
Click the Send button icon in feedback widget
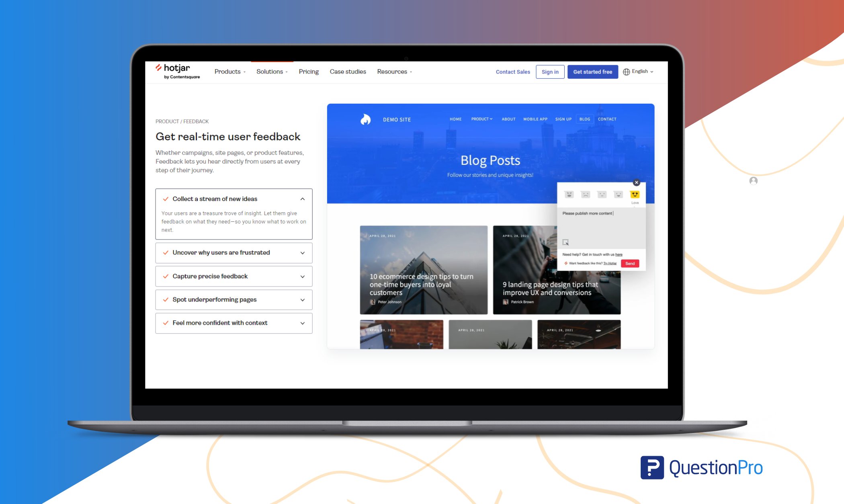click(630, 263)
